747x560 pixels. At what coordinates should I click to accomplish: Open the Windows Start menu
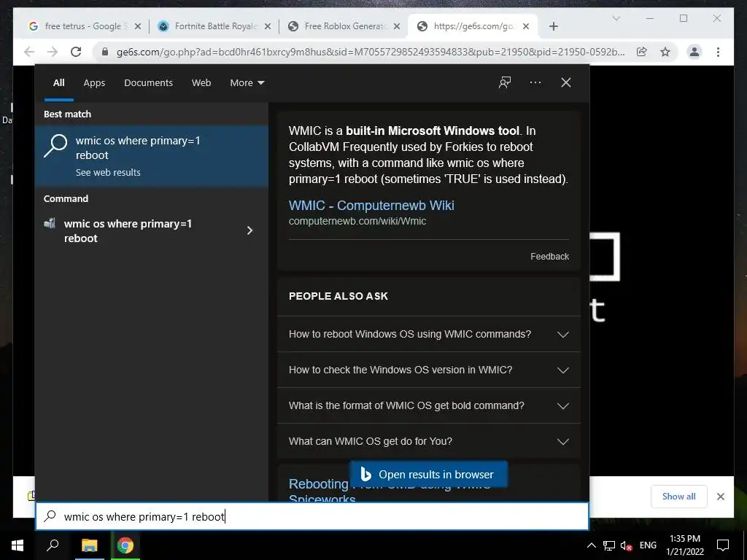pyautogui.click(x=18, y=545)
